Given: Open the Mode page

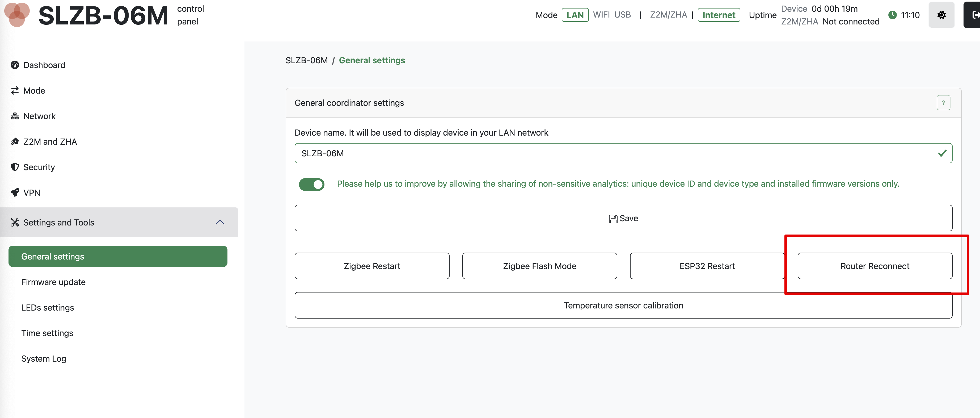Looking at the screenshot, I should tap(34, 91).
